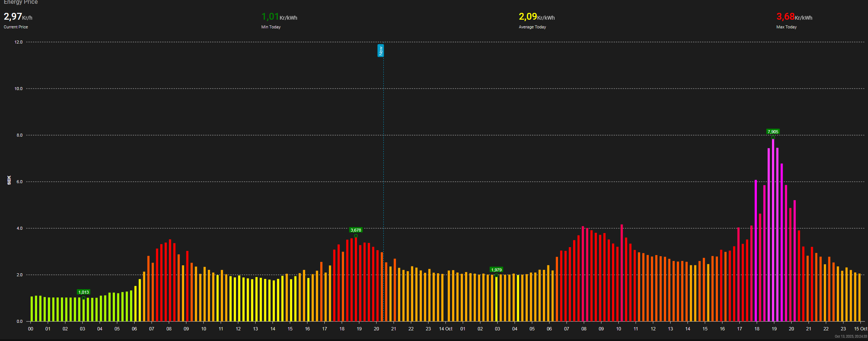Click the SEK y-axis title
The height and width of the screenshot is (341, 868).
(9, 180)
